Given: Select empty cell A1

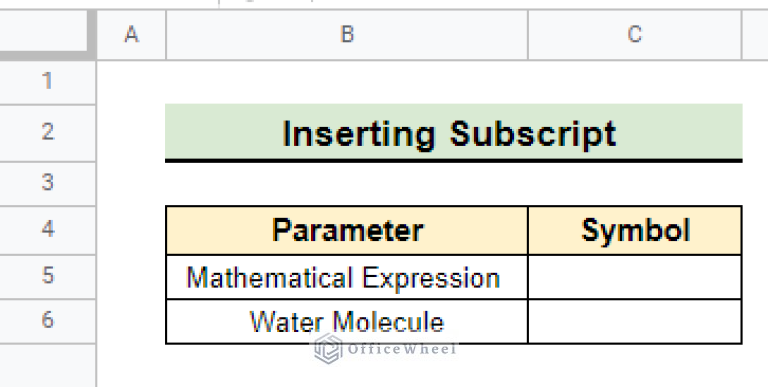Looking at the screenshot, I should pyautogui.click(x=131, y=82).
